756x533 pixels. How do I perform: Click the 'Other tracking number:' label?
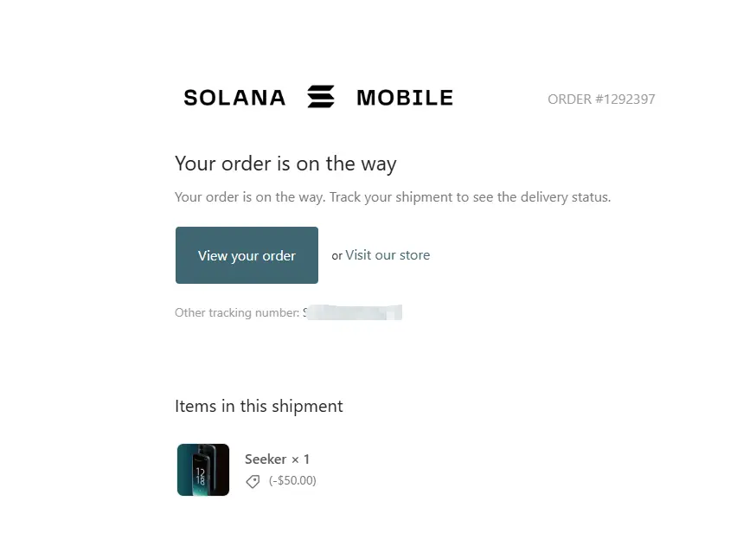pos(237,312)
